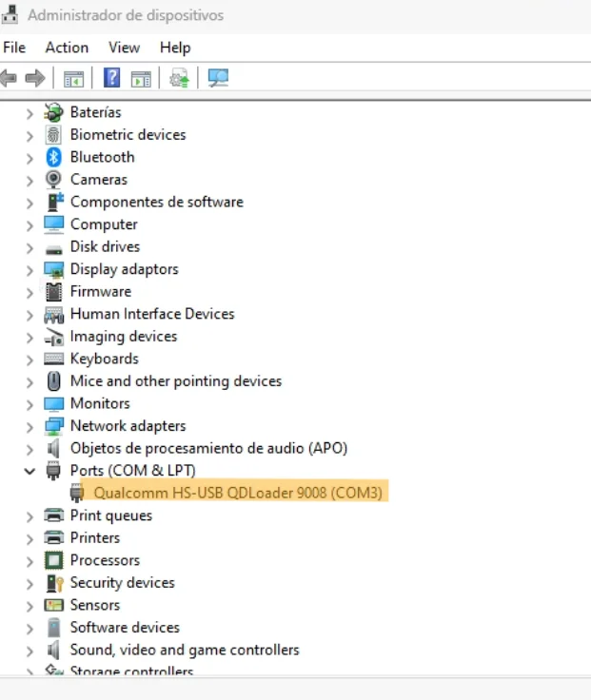Image resolution: width=591 pixels, height=700 pixels.
Task: Select the Ports (COM & LPT) label
Action: (132, 470)
